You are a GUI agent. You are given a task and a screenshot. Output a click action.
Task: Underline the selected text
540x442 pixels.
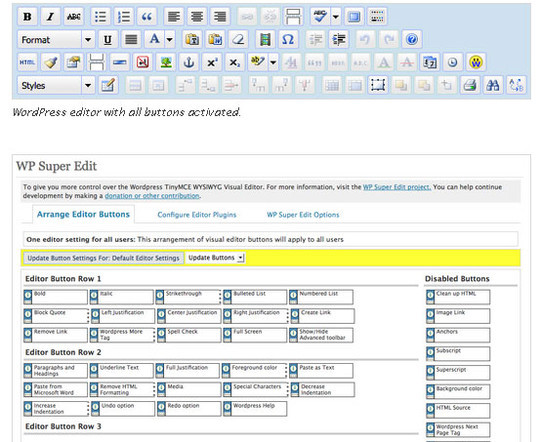[x=107, y=40]
